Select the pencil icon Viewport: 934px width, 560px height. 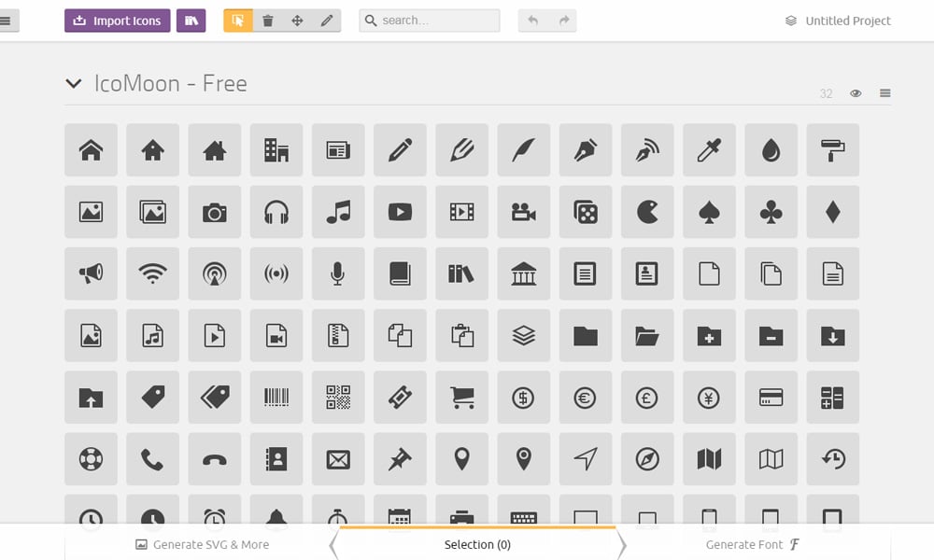click(401, 150)
